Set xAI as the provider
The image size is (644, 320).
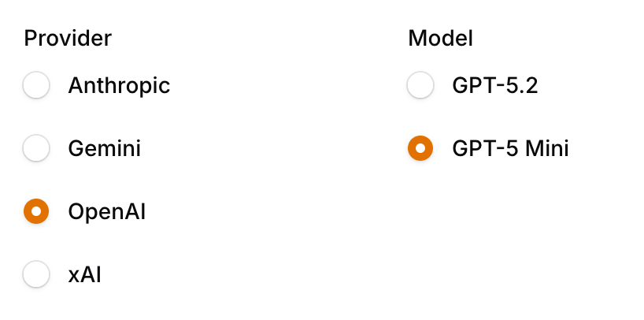[36, 274]
